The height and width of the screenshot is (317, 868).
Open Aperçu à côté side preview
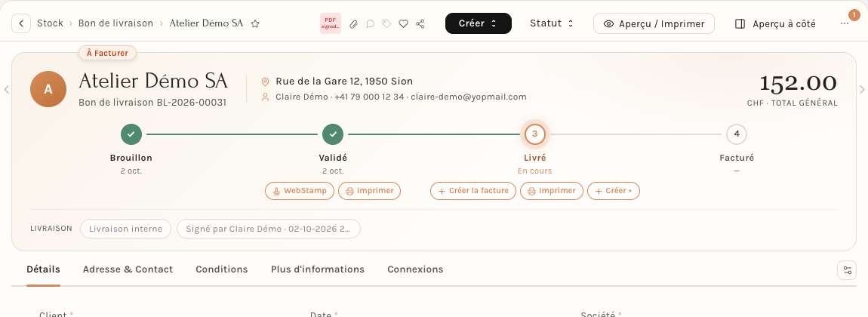coord(775,24)
